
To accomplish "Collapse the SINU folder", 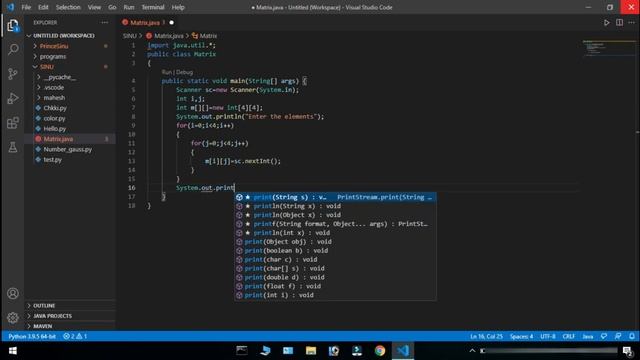I will coord(47,67).
